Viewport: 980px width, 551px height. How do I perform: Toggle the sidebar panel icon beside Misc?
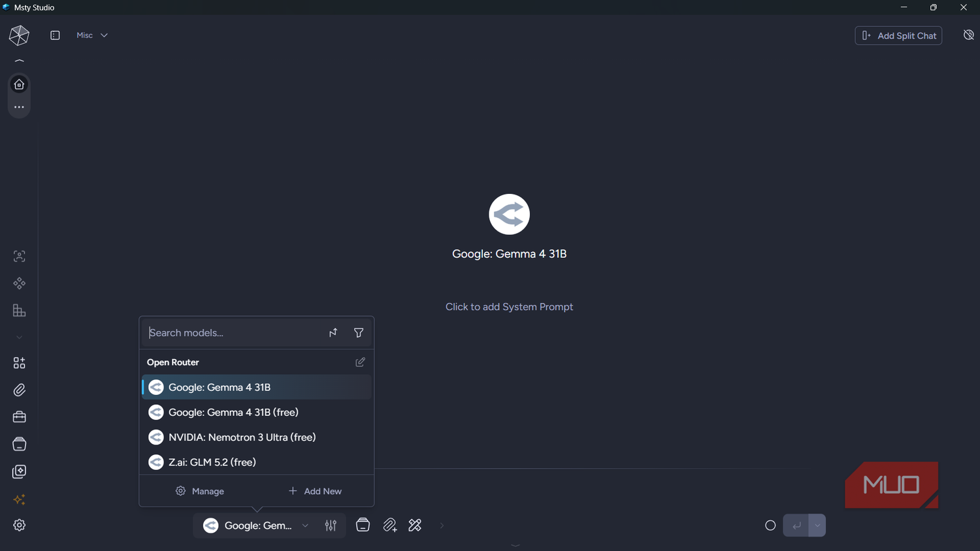(55, 35)
